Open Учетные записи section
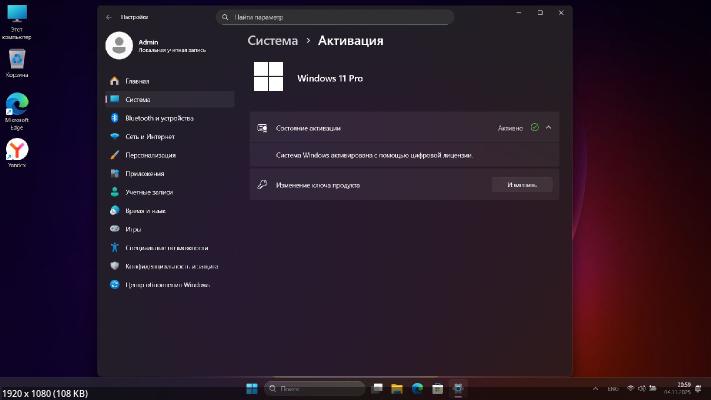 (148, 192)
